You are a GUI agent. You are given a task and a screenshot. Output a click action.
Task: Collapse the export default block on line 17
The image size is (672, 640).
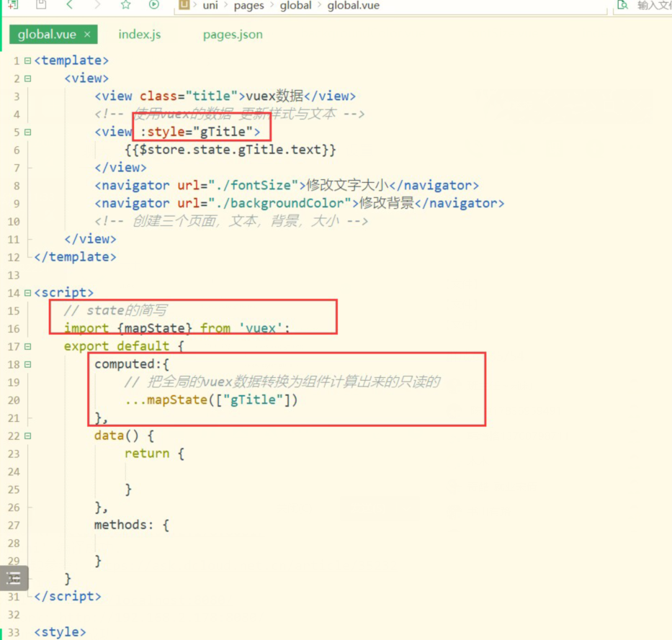(28, 346)
